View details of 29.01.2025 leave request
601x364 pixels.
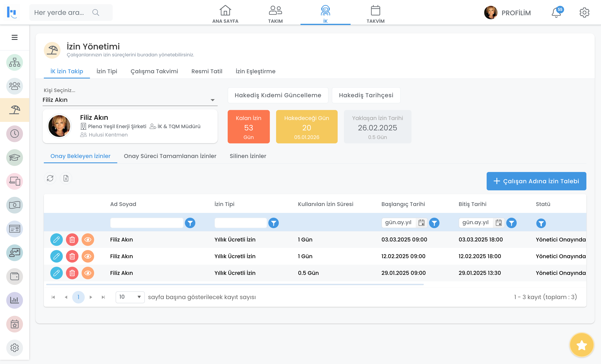coord(88,273)
